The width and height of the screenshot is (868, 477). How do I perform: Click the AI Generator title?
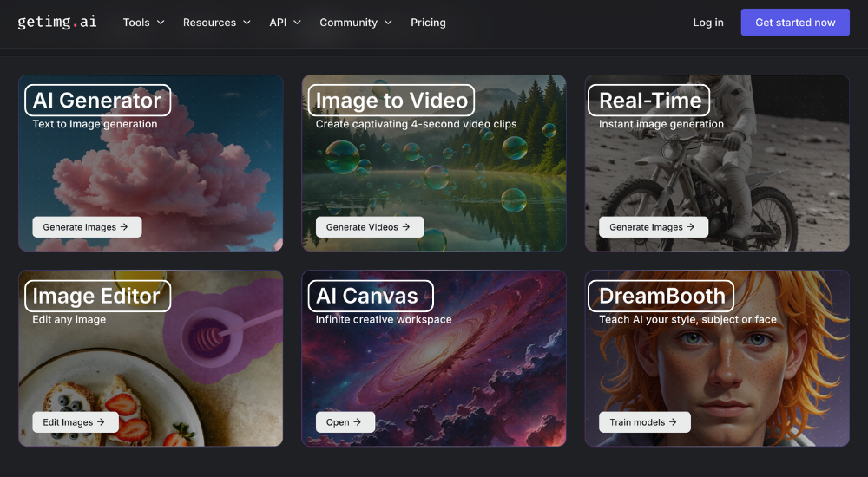(97, 100)
